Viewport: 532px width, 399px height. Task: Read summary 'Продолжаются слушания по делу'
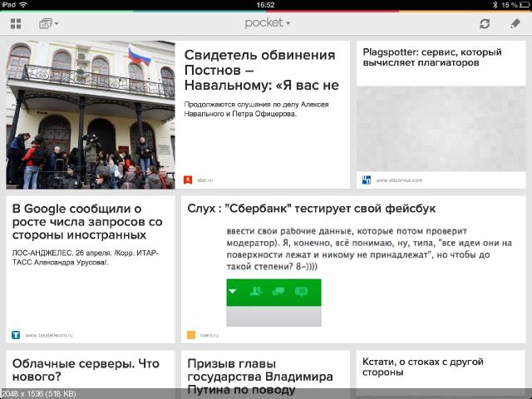pyautogui.click(x=256, y=109)
